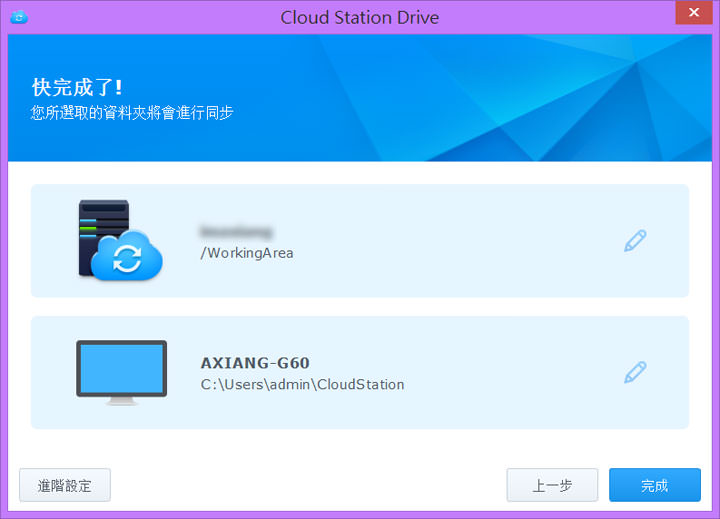
Task: Click the NAS server cloud sync icon
Action: (x=119, y=240)
